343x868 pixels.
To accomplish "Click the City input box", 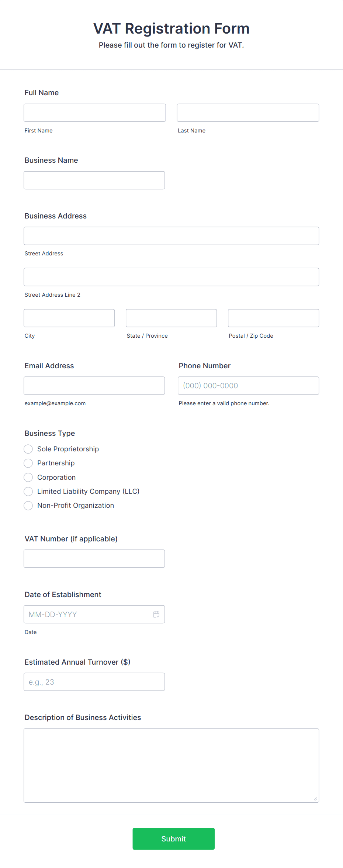I will click(x=69, y=318).
